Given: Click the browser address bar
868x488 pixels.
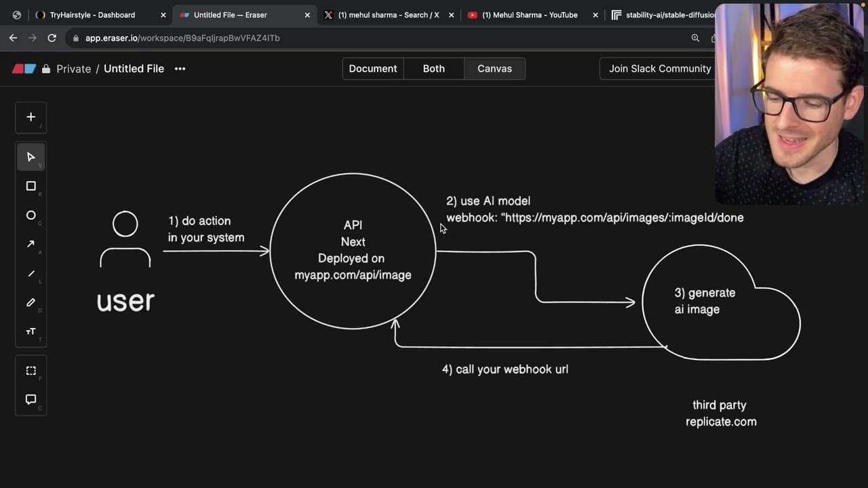Looking at the screenshot, I should pyautogui.click(x=380, y=38).
